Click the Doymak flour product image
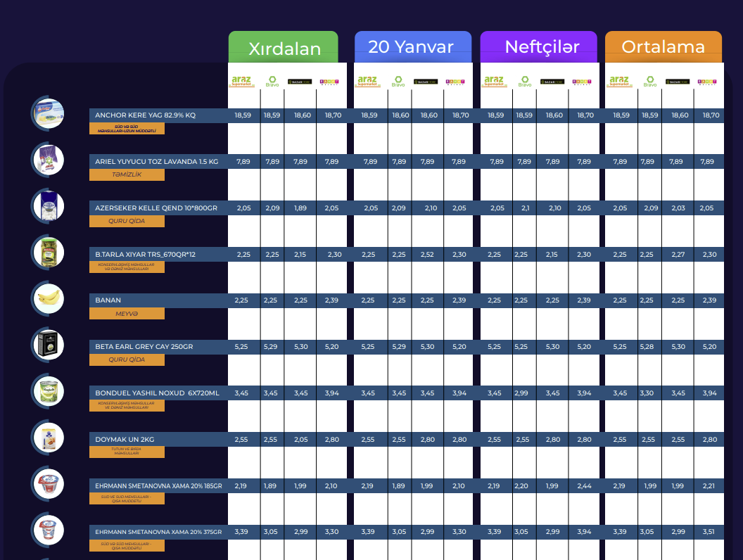Image resolution: width=743 pixels, height=560 pixels. (48, 438)
